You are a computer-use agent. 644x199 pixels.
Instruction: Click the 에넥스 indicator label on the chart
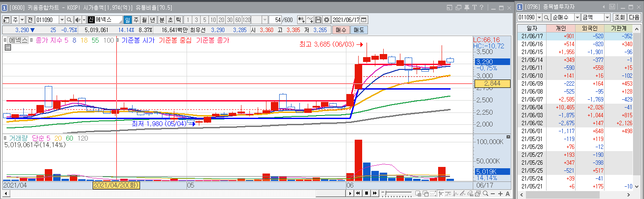[x=19, y=40]
